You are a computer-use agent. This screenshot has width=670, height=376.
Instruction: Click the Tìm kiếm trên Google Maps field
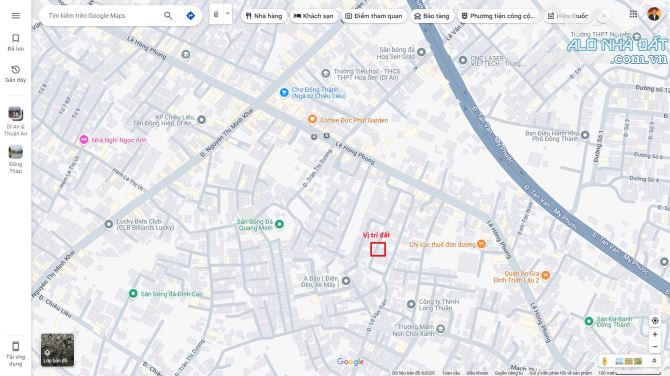click(x=103, y=16)
